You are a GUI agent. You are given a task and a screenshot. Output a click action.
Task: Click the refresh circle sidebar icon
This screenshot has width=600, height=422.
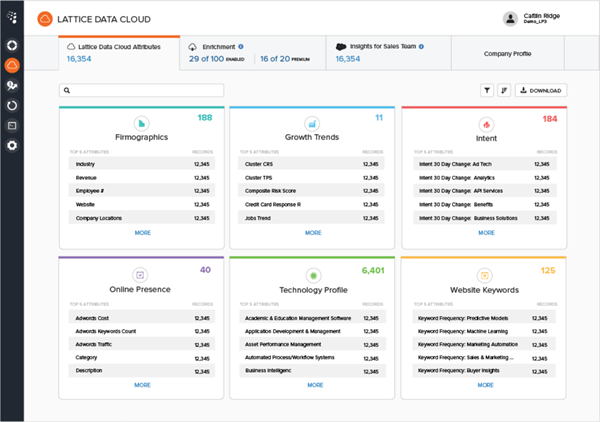[12, 105]
